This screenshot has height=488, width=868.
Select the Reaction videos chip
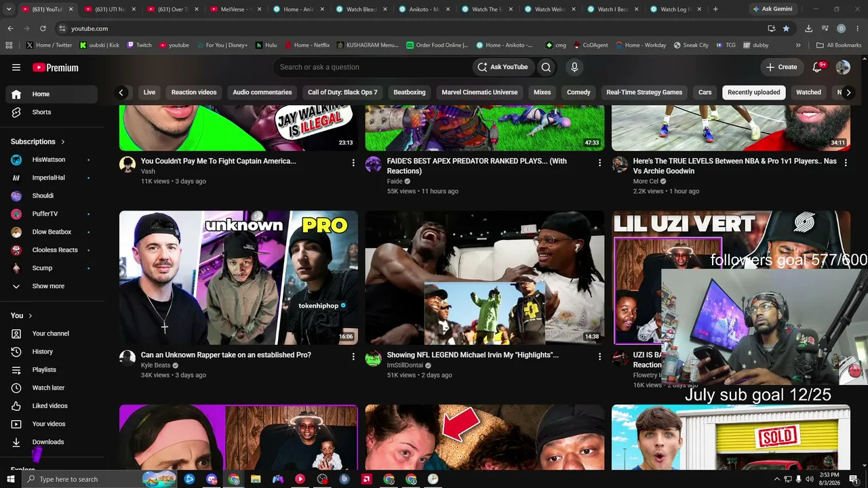tap(194, 92)
